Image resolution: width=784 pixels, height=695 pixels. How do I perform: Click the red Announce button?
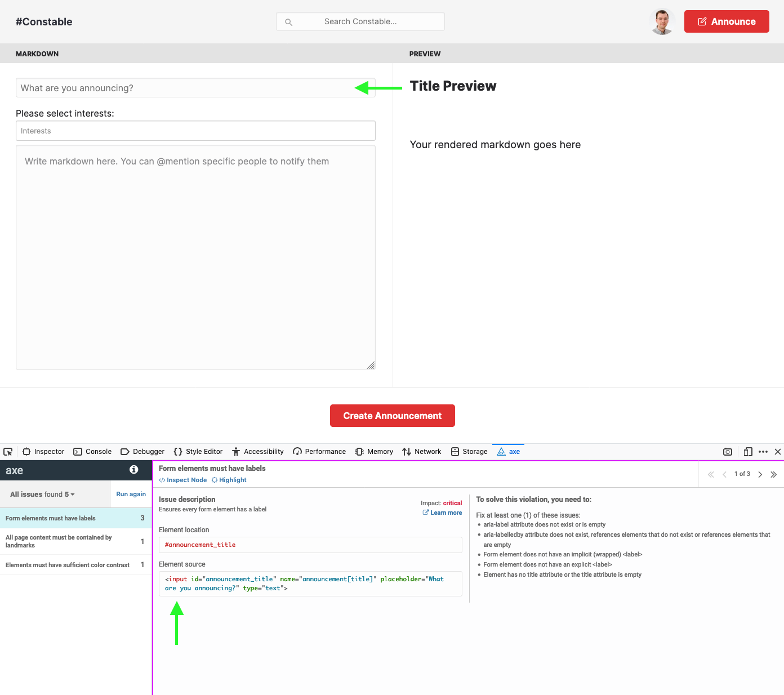[x=727, y=21]
